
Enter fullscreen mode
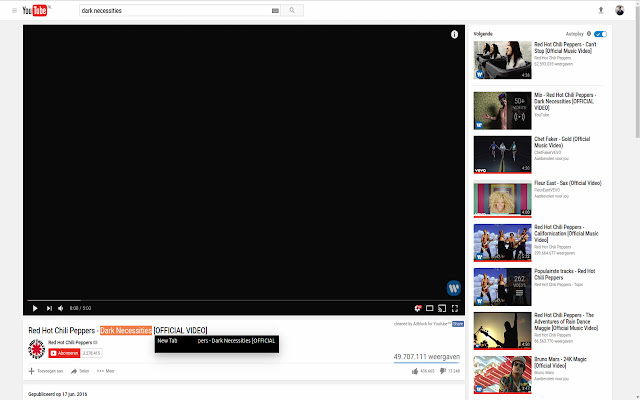455,308
